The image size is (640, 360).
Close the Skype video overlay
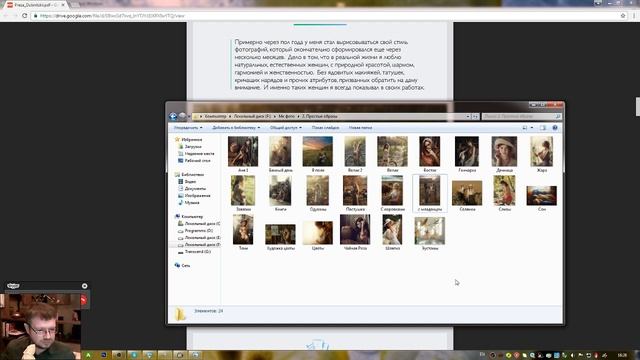coord(84,286)
